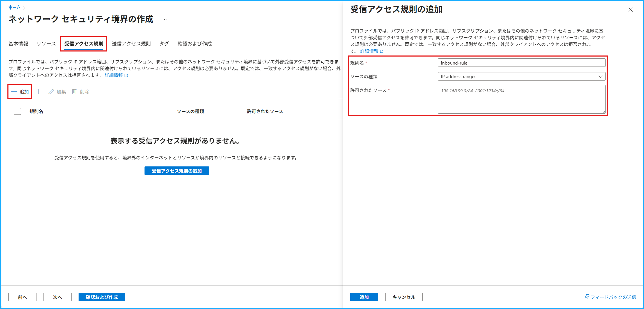Click external link icon beside left 詳細情報
Image resolution: width=644 pixels, height=309 pixels.
tap(126, 75)
